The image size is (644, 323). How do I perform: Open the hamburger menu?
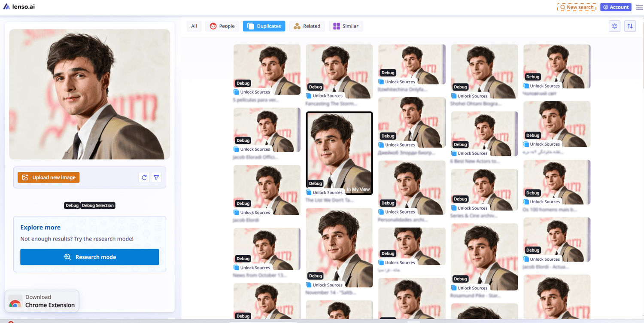[639, 7]
